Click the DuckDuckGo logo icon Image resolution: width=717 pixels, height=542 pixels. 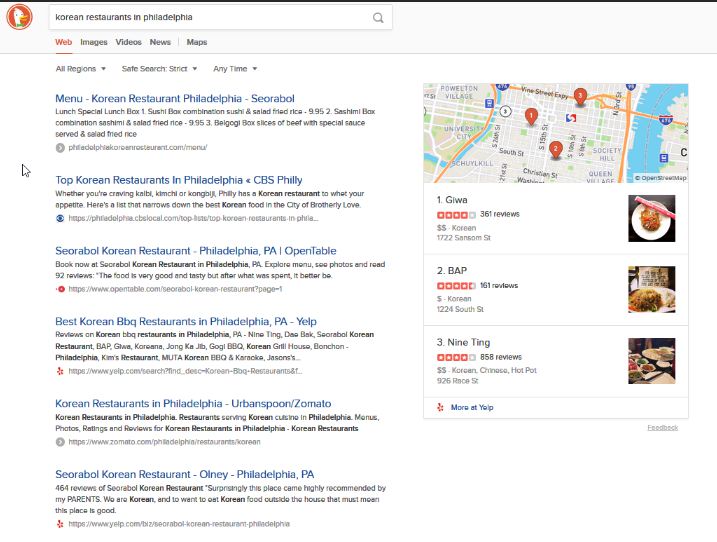pyautogui.click(x=20, y=17)
